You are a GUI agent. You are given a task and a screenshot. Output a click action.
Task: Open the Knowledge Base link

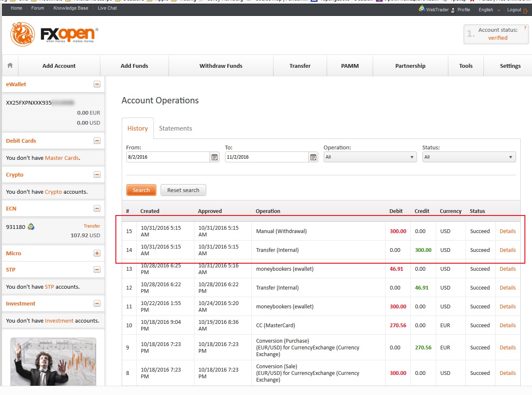pyautogui.click(x=71, y=8)
